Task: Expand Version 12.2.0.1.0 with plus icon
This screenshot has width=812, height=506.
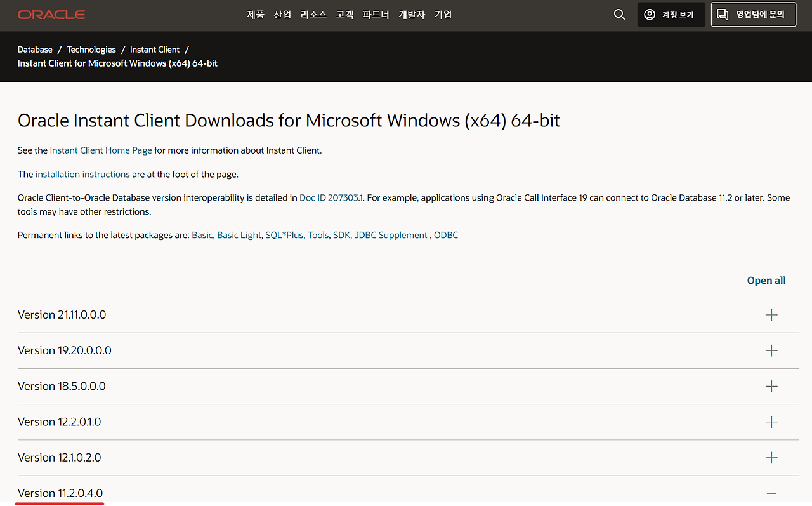Action: click(771, 422)
